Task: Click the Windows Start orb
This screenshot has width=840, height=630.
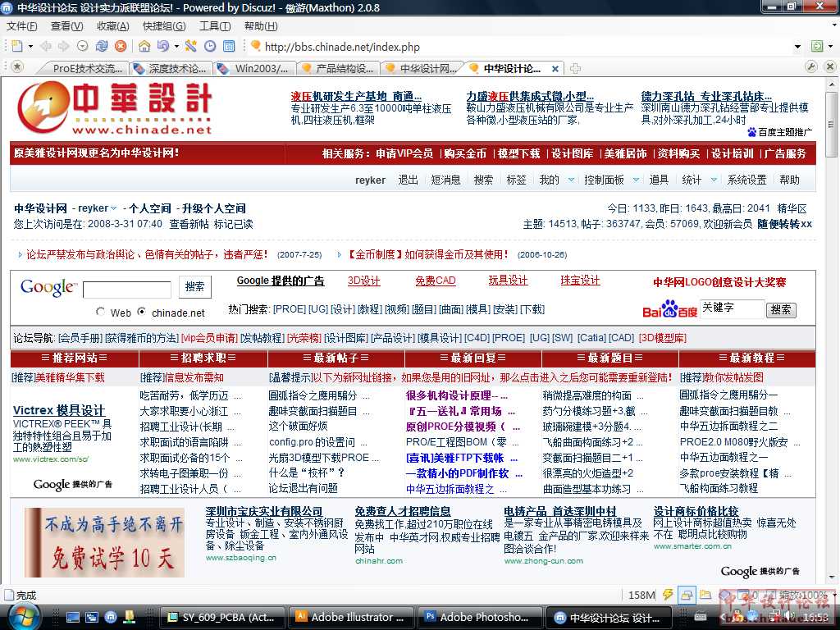Action: click(x=25, y=616)
